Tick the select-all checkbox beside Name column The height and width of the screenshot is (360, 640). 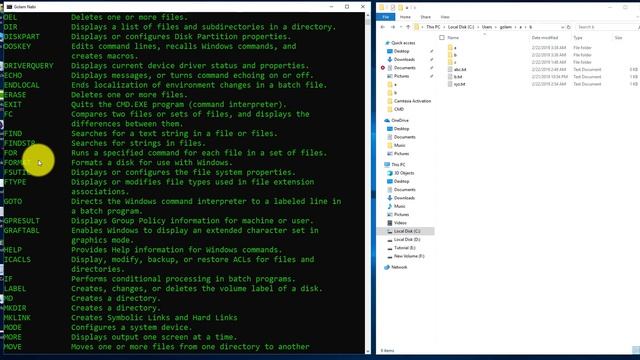442,38
